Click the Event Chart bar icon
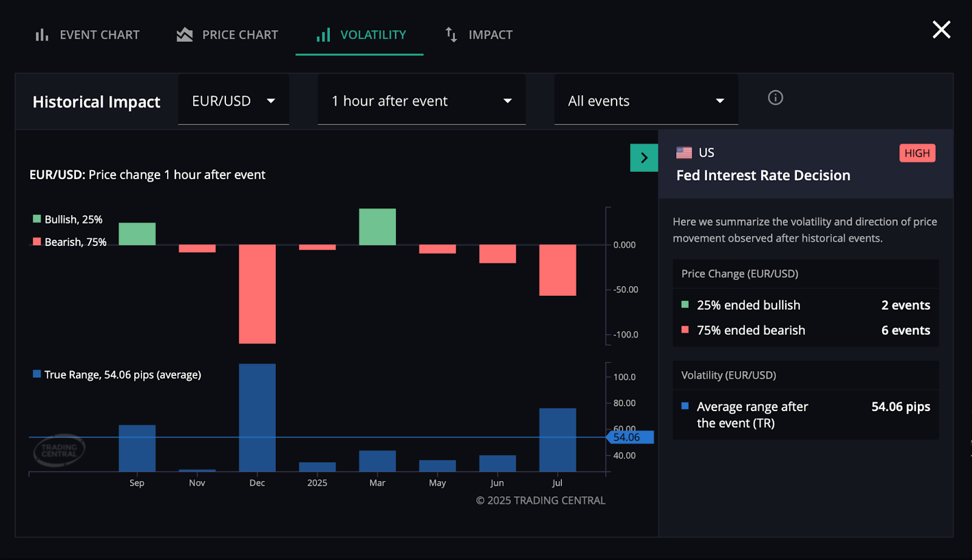Screen dimensions: 972x560 pyautogui.click(x=41, y=35)
